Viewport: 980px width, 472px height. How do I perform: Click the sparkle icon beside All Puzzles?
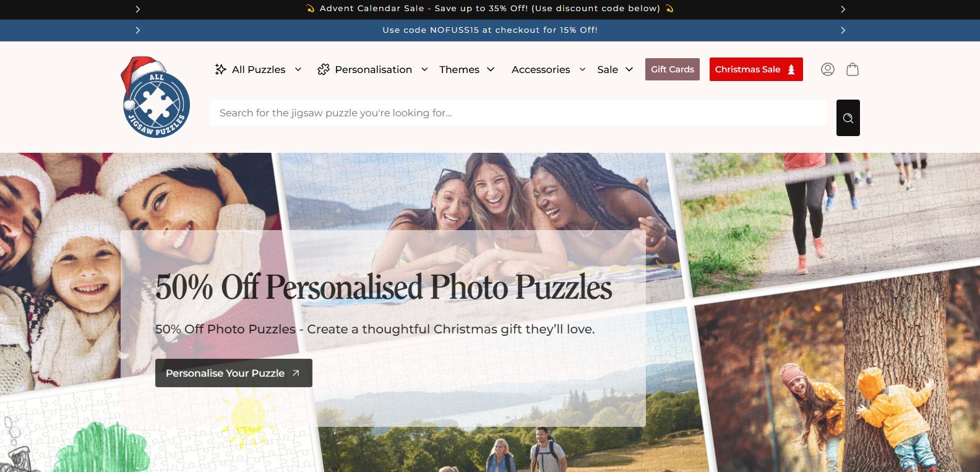(220, 69)
